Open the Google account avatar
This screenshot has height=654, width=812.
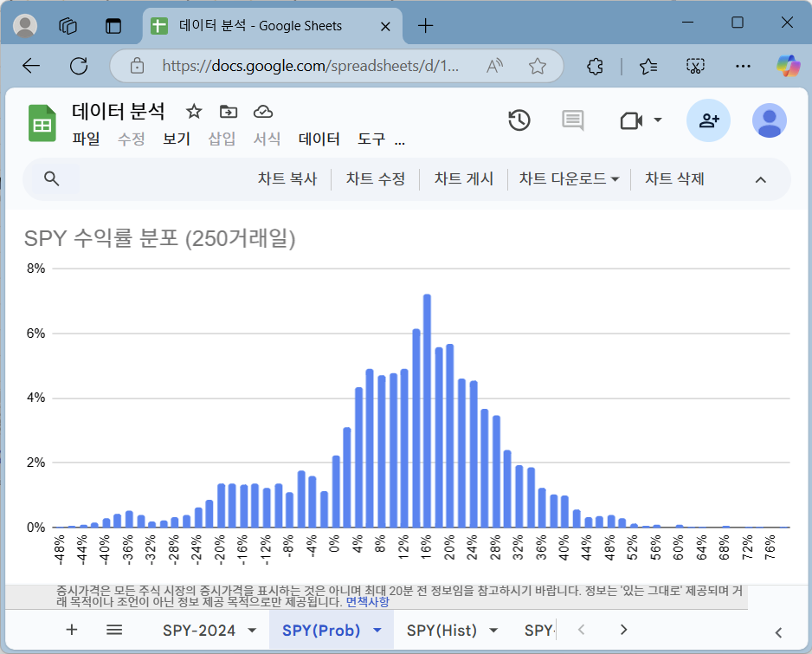coord(770,120)
